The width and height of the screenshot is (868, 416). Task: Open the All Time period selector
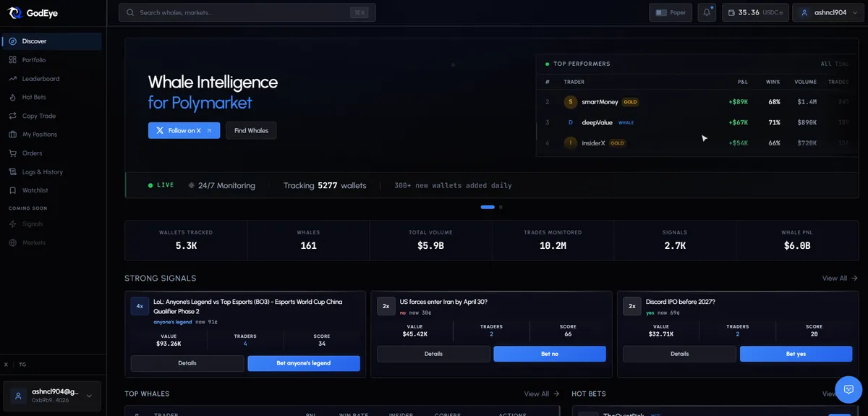[835, 64]
